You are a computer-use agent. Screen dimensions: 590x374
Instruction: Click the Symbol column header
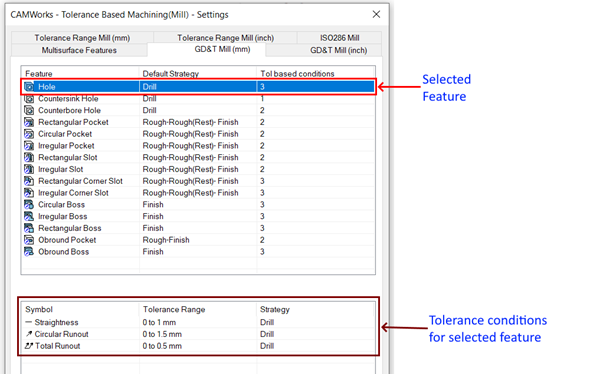click(80, 309)
